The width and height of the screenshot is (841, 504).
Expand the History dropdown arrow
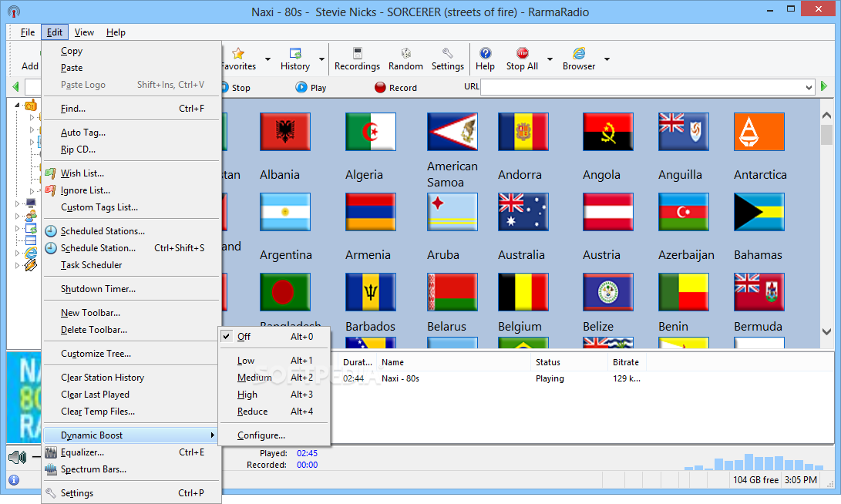[x=321, y=59]
